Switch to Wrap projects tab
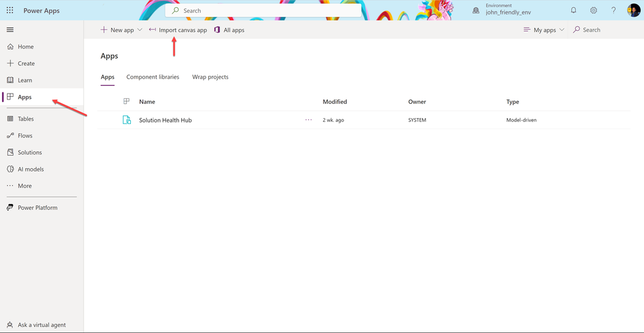This screenshot has width=644, height=333. pyautogui.click(x=210, y=77)
